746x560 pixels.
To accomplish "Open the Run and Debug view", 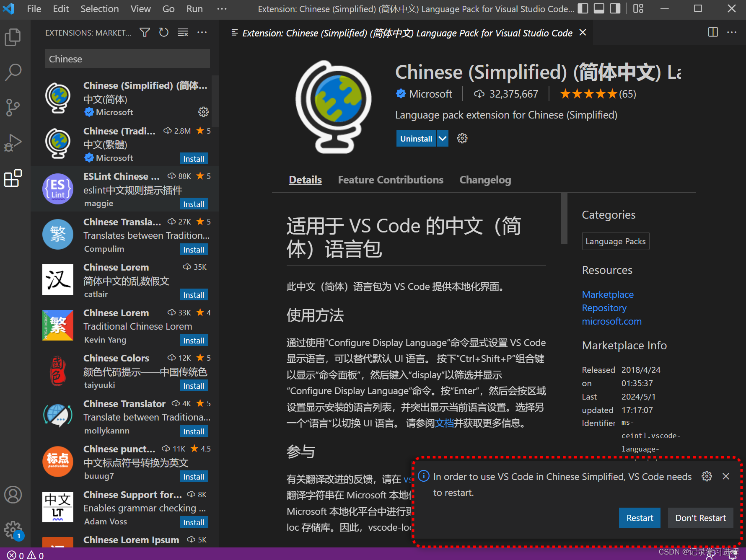I will (x=13, y=143).
